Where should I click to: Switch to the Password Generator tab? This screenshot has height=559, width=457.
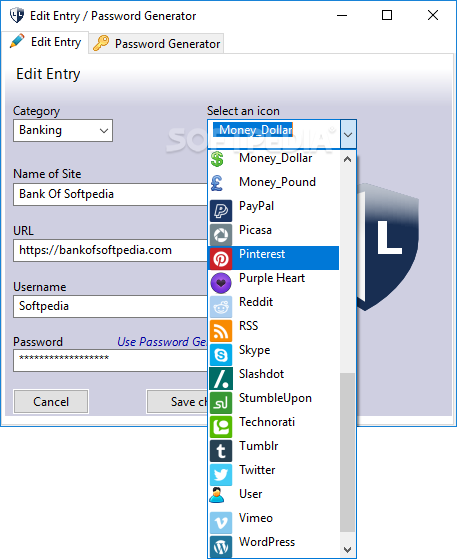point(156,43)
